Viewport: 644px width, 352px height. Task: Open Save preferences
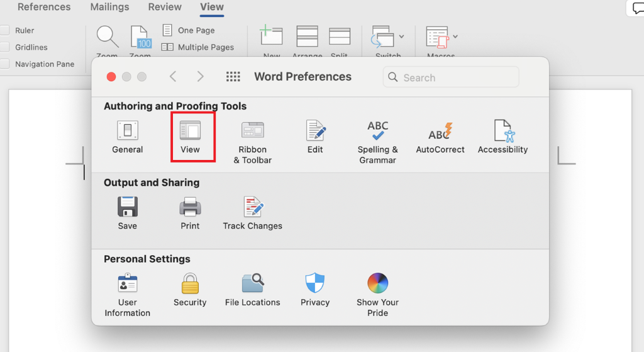pos(127,213)
